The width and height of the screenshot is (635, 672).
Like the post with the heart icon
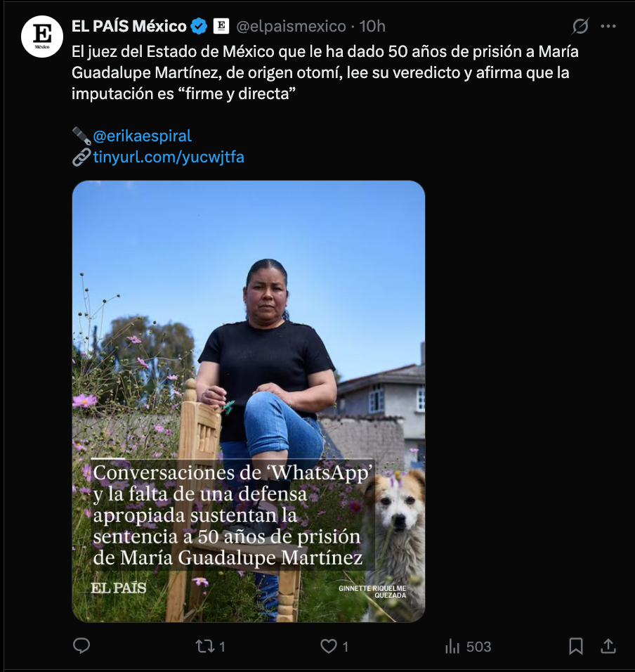329,646
